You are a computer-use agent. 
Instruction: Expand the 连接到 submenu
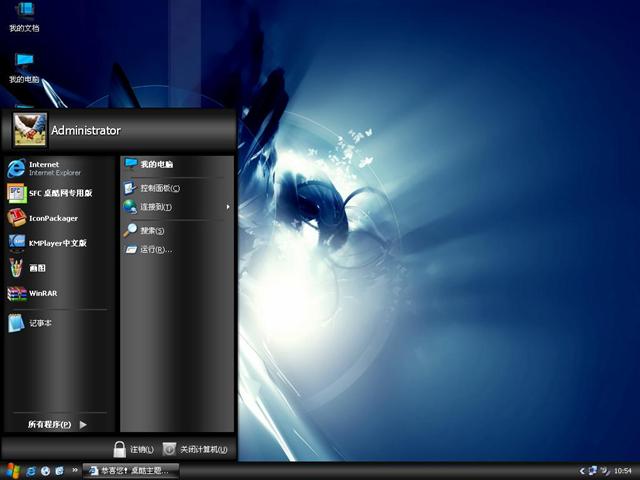156,207
